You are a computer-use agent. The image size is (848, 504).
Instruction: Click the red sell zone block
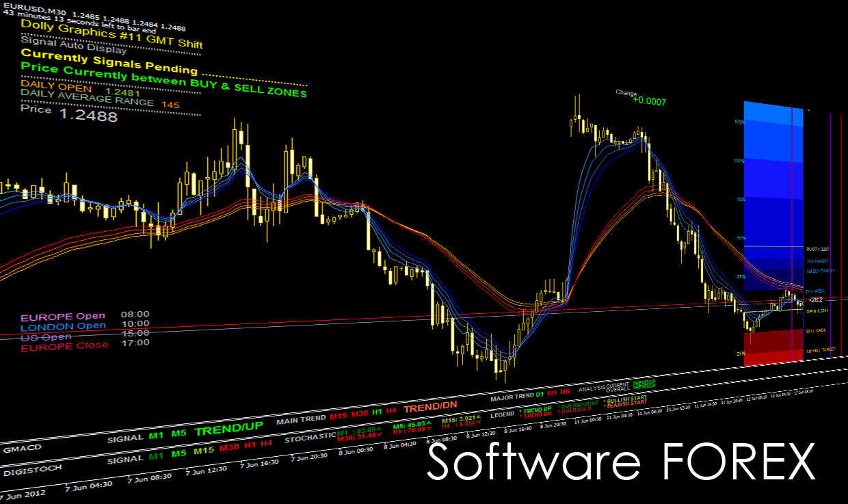click(773, 347)
